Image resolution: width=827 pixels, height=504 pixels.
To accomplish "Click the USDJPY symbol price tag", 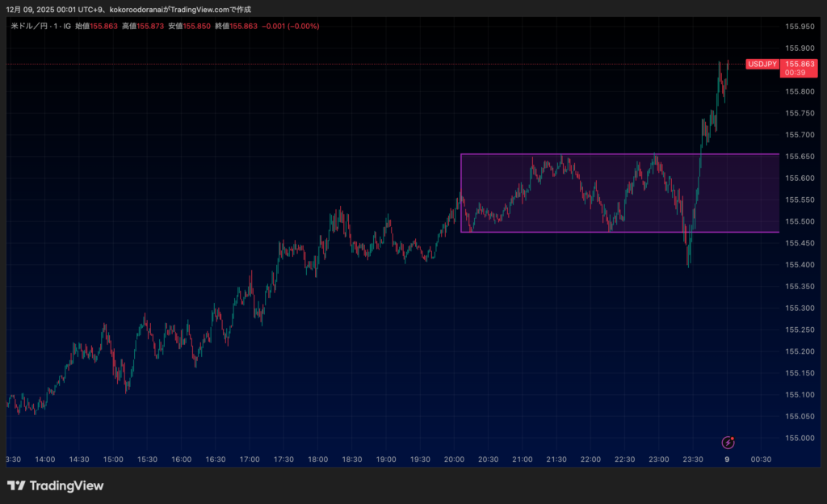I will [762, 64].
